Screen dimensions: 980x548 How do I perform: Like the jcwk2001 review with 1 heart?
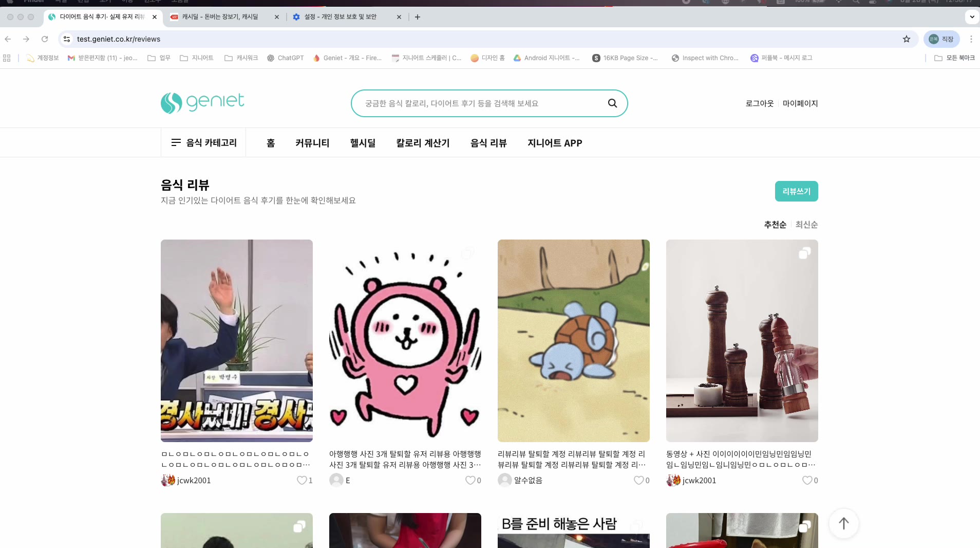click(301, 480)
